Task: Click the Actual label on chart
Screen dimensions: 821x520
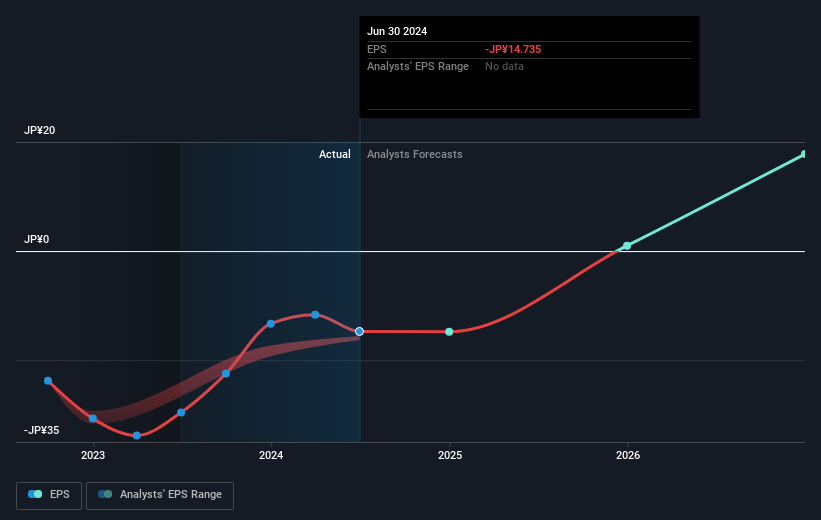Action: pyautogui.click(x=335, y=154)
